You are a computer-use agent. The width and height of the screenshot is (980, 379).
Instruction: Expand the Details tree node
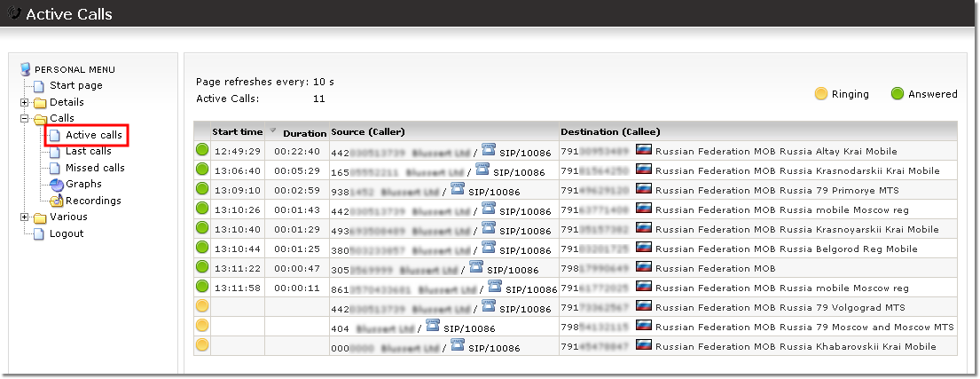pos(25,102)
